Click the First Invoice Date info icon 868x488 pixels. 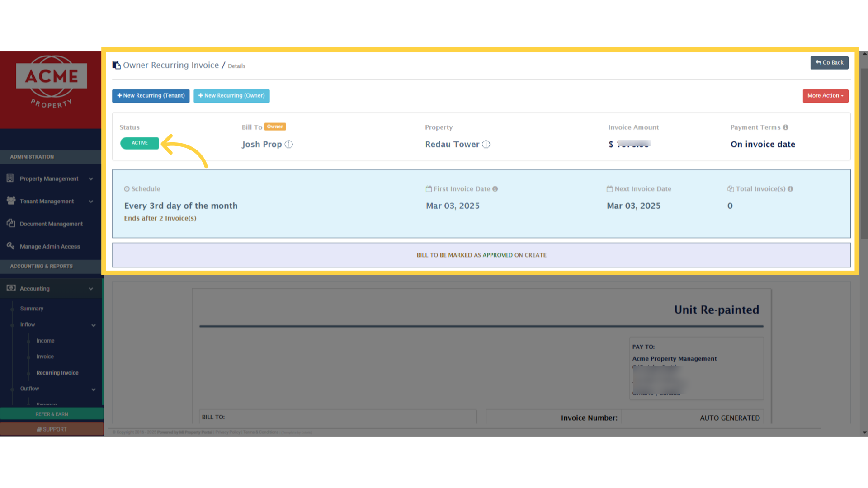tap(495, 189)
